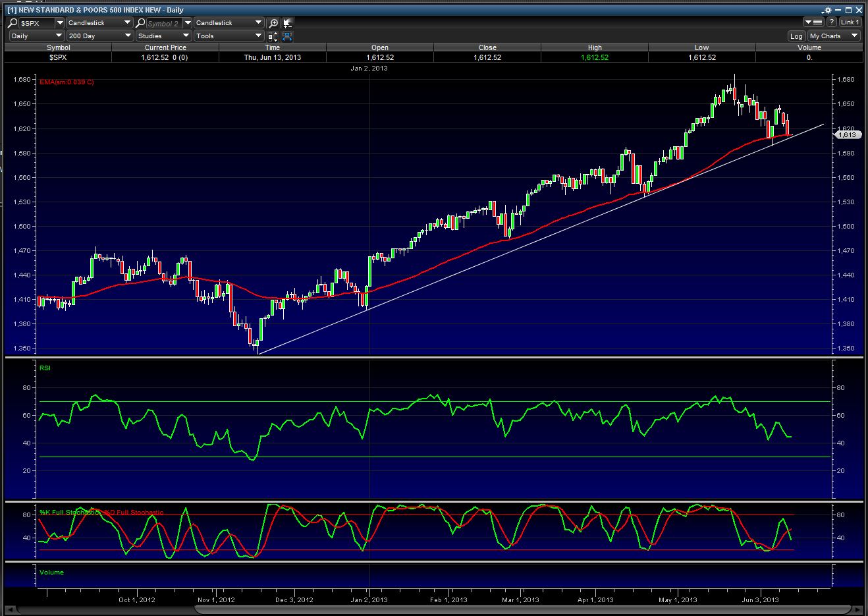Open the list menu icon near help
The width and height of the screenshot is (868, 616).
(814, 22)
